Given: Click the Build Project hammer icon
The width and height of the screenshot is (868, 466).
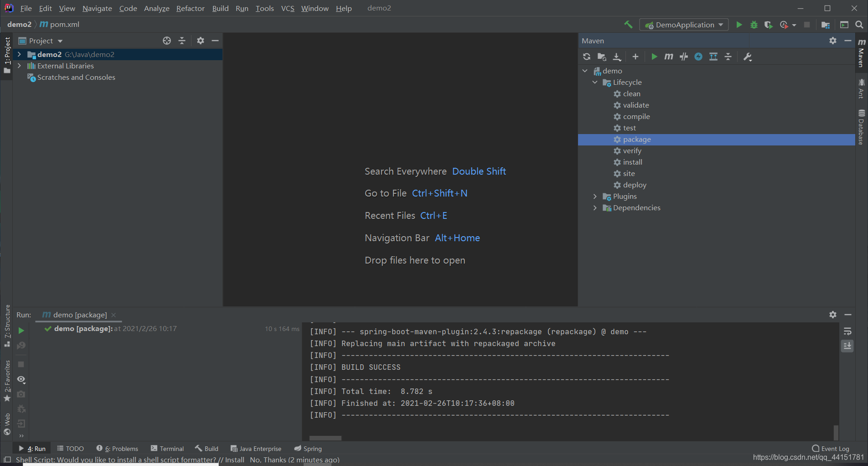Looking at the screenshot, I should (x=628, y=25).
